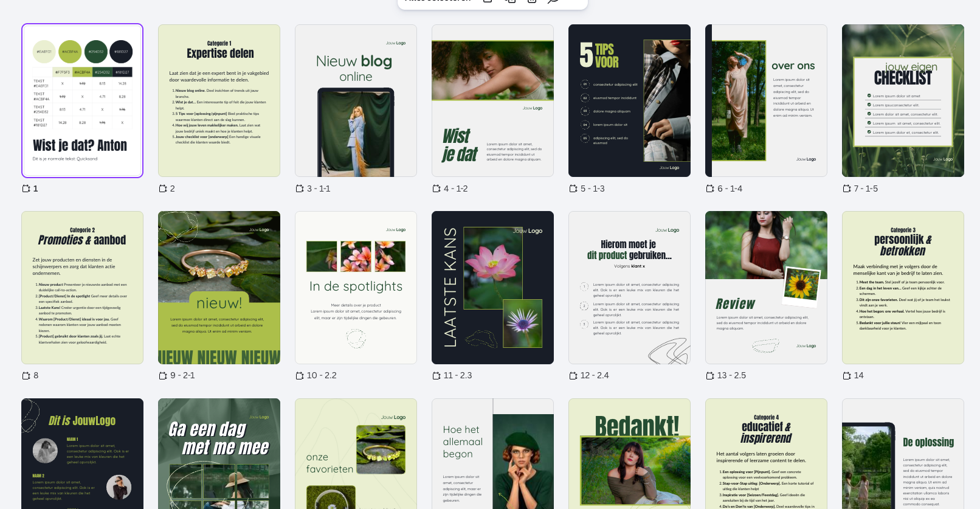Open the 'Categorie 2 Promoties & aanbod' page thumbnail
The image size is (980, 509).
(x=82, y=288)
